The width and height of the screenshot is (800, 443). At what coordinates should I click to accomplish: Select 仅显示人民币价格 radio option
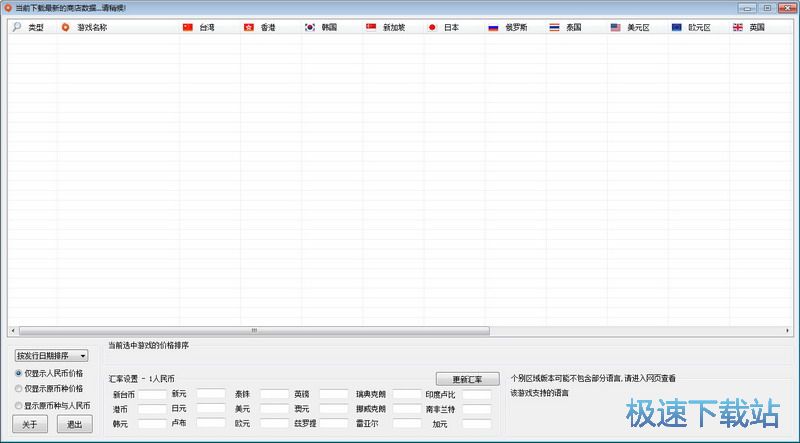click(19, 372)
